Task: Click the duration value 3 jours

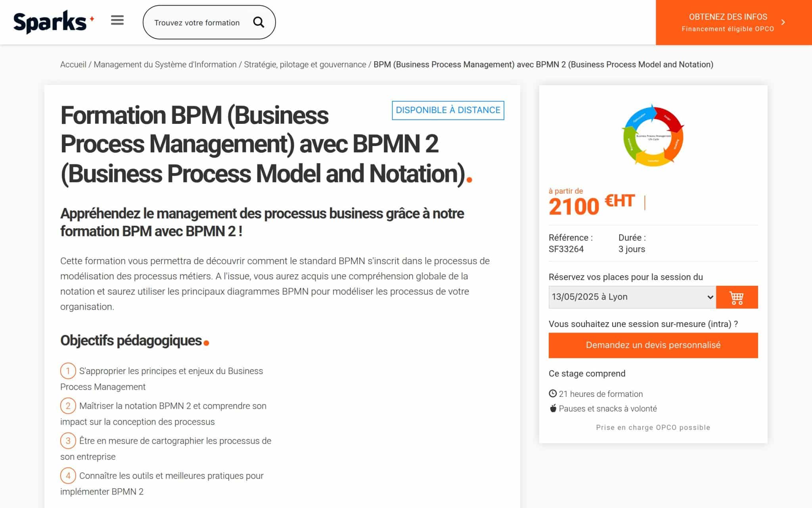Action: [x=632, y=249]
